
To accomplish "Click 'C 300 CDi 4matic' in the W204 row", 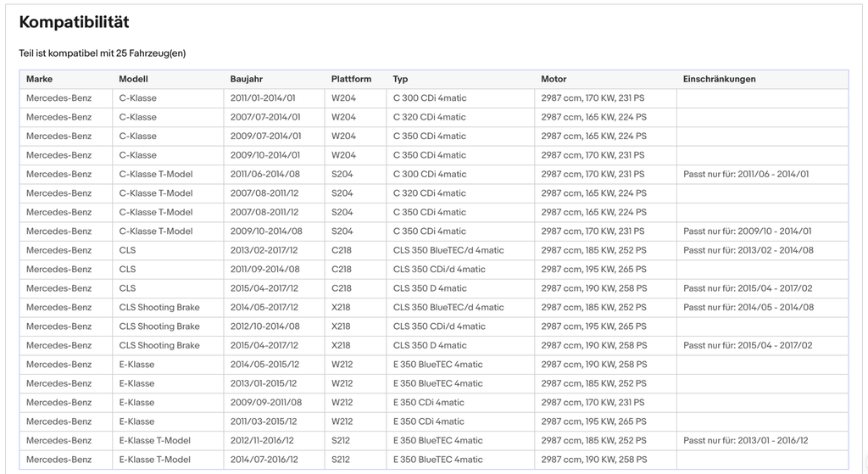I will pyautogui.click(x=430, y=98).
